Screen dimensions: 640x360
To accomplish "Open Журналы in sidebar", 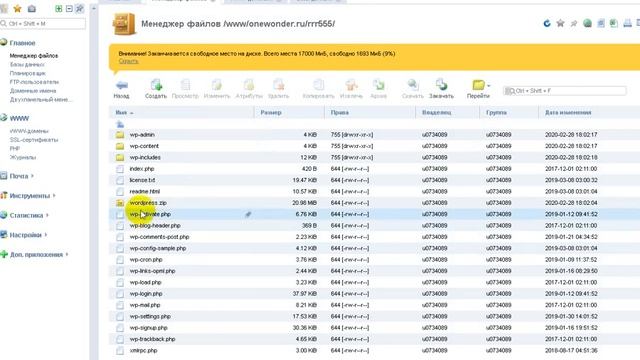I will coord(23,158).
